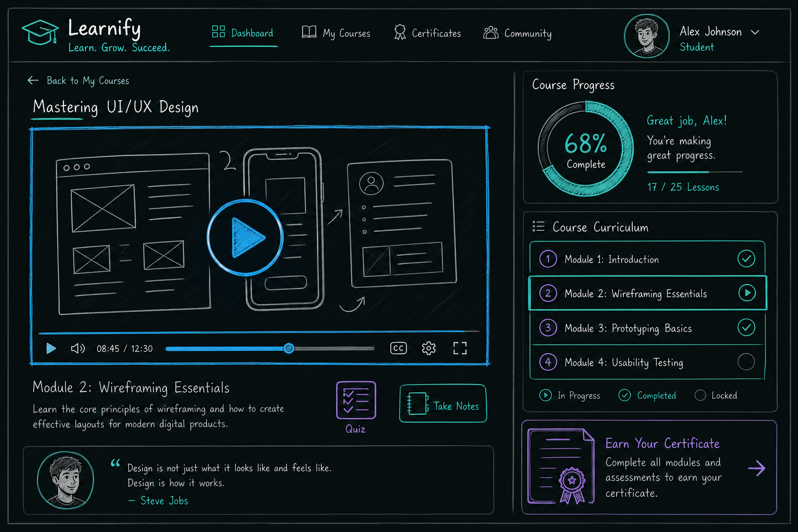Go to My Courses tab
The image size is (798, 532).
(x=336, y=33)
